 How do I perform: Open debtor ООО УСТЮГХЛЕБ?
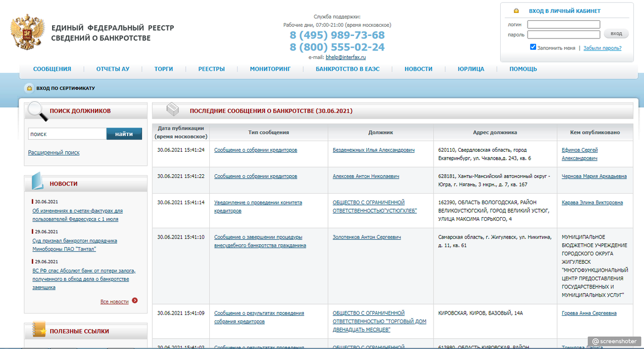(375, 207)
